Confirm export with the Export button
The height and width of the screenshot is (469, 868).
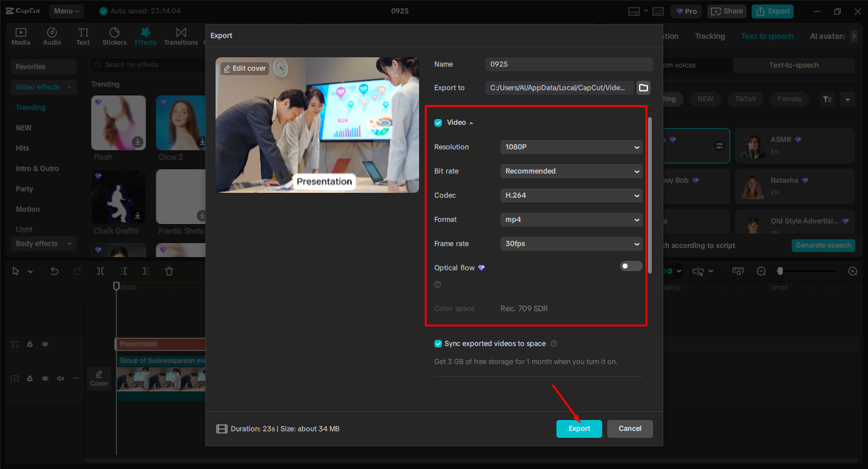pos(579,429)
